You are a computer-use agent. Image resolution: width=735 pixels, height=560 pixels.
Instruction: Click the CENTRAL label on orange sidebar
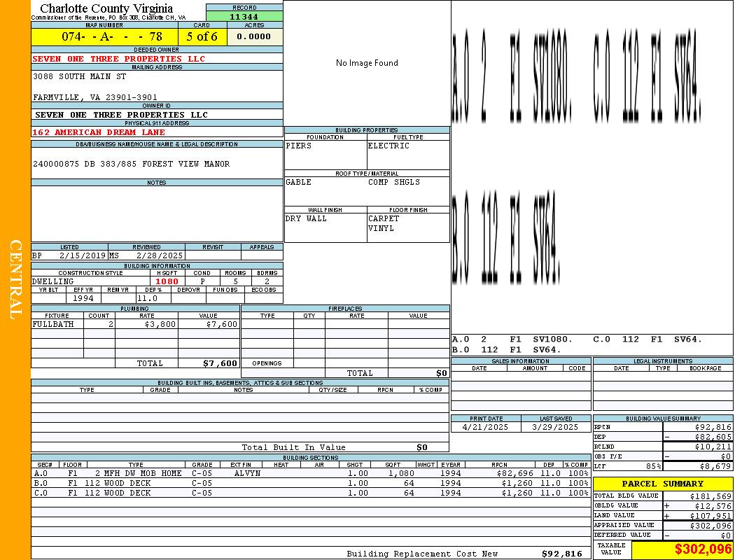tap(15, 280)
